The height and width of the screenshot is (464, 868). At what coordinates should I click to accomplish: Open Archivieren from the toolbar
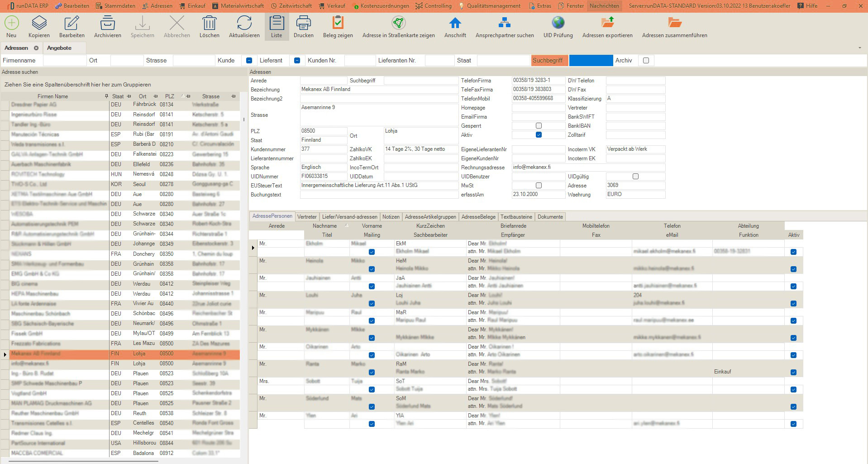tap(107, 23)
